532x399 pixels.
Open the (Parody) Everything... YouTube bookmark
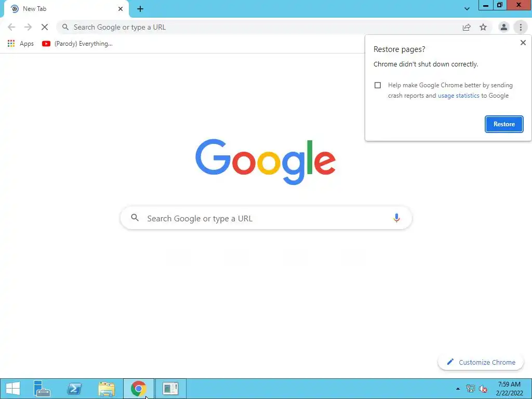pos(77,44)
